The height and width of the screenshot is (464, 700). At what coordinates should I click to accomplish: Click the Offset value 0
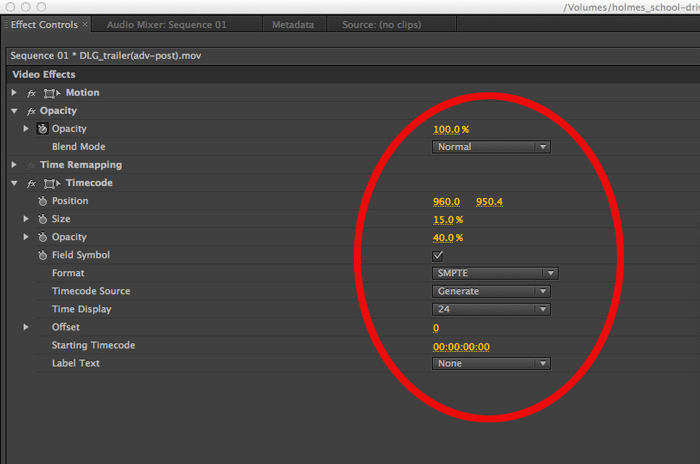click(436, 328)
